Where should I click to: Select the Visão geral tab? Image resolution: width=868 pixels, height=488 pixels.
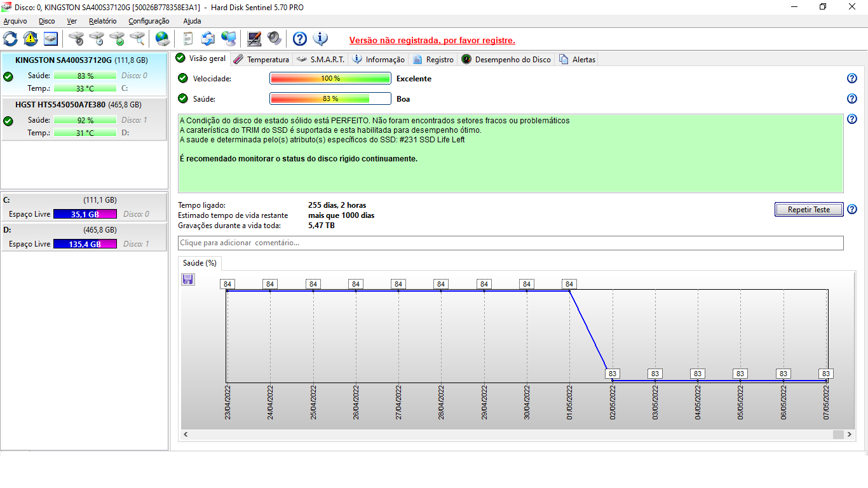(201, 58)
